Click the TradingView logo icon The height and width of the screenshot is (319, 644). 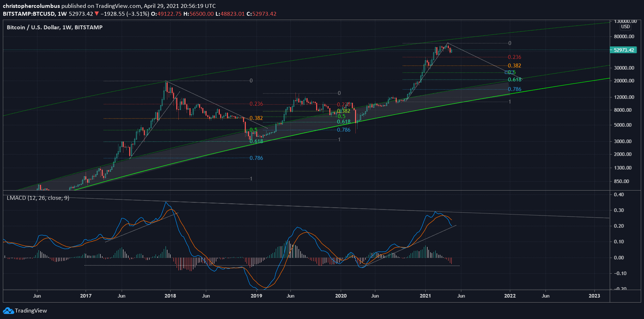tap(8, 311)
